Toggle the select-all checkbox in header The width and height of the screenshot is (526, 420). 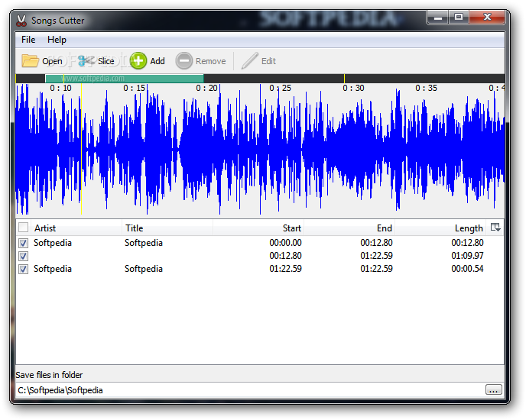coord(23,228)
